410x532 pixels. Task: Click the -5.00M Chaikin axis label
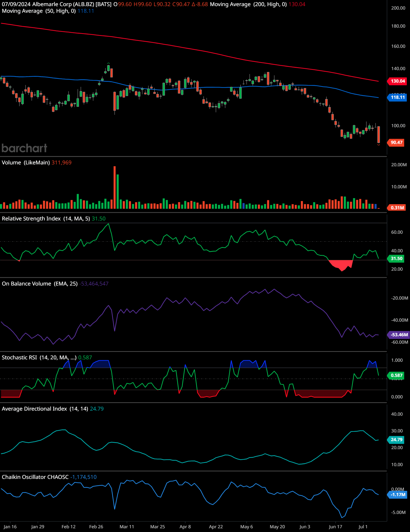click(398, 512)
